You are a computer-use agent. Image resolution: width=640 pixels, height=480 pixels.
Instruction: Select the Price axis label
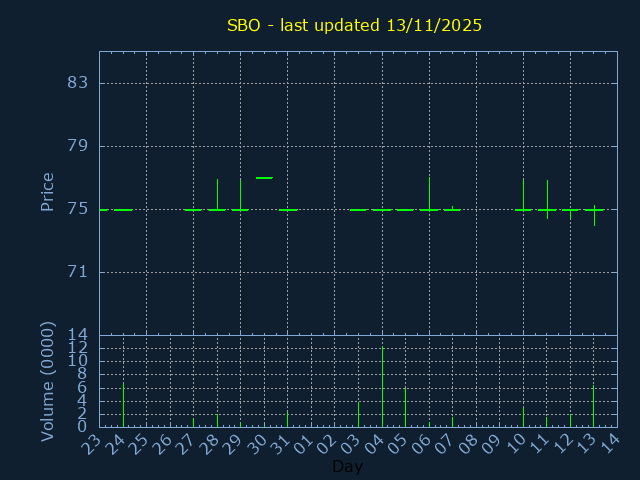coord(47,191)
